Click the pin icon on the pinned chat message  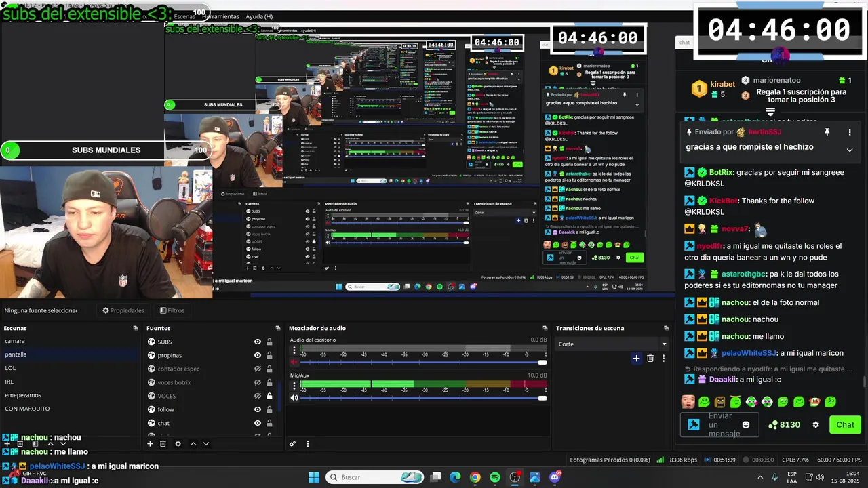tap(827, 132)
